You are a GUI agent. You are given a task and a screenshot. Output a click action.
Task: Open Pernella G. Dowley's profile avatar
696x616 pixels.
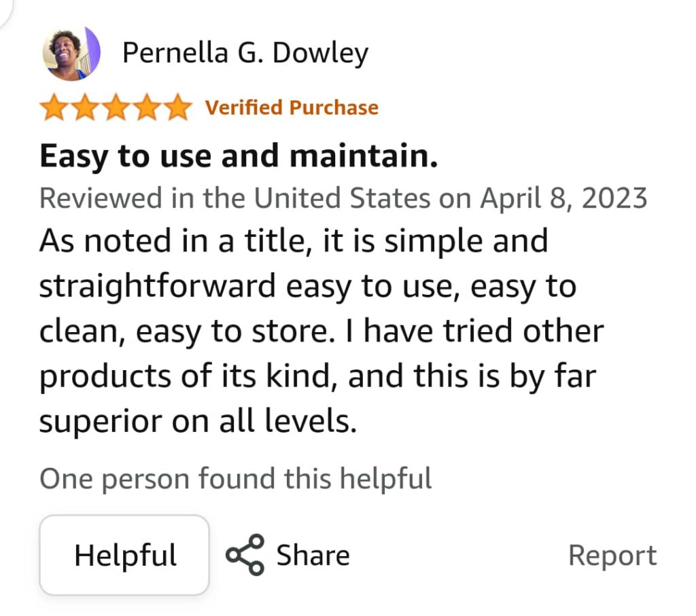coord(71,53)
